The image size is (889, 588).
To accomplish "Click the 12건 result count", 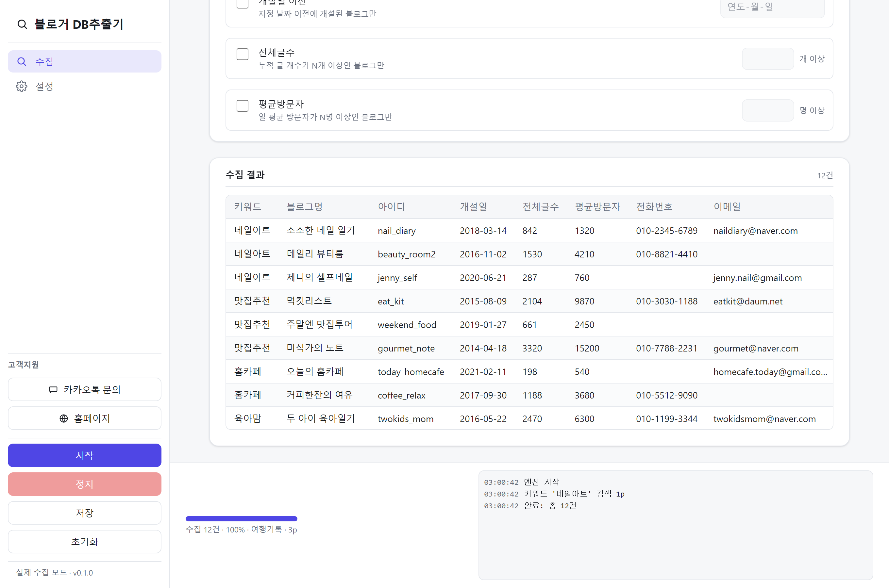I will [x=825, y=175].
